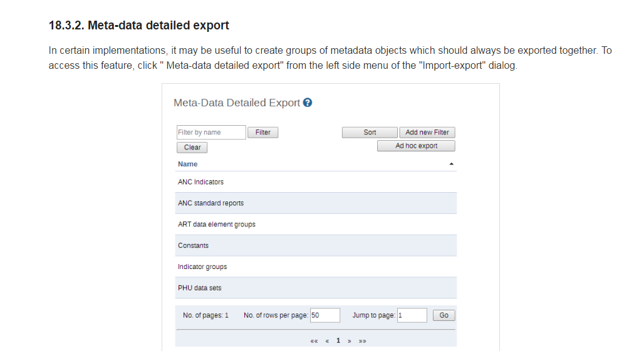Image resolution: width=644 pixels, height=351 pixels.
Task: Click the Clear button
Action: tap(192, 148)
